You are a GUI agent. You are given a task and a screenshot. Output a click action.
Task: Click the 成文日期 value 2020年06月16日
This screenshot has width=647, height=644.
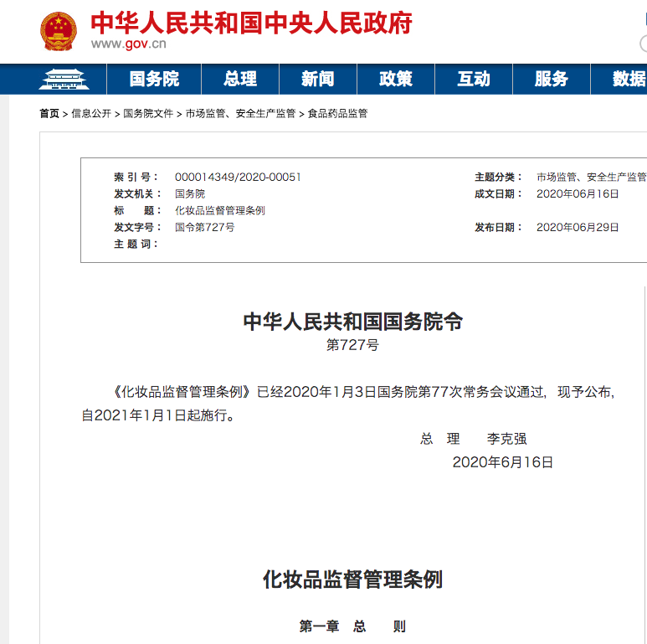point(578,193)
